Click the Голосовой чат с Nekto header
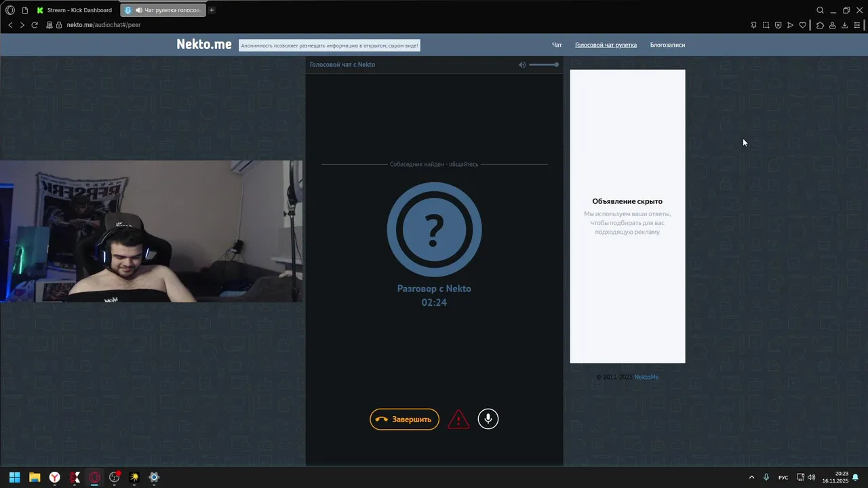Viewport: 868px width, 488px height. pos(342,64)
